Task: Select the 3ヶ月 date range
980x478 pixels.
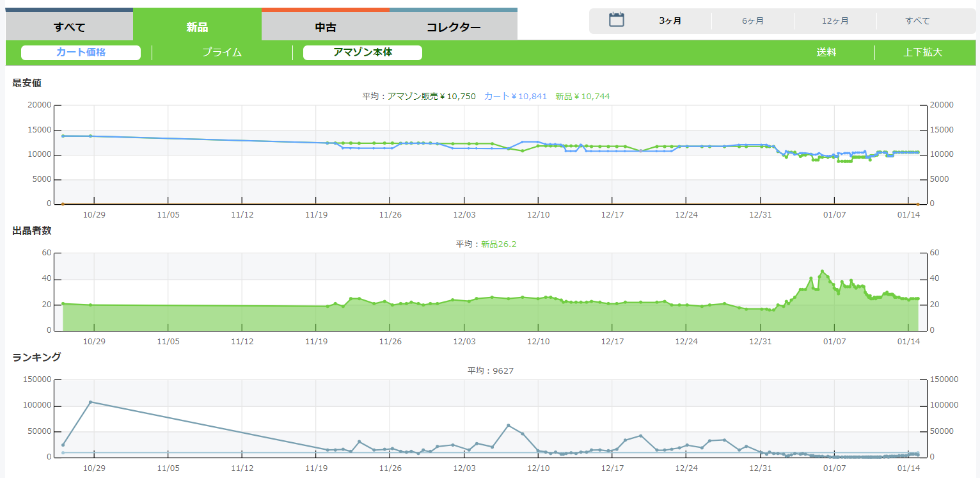Action: click(x=670, y=20)
